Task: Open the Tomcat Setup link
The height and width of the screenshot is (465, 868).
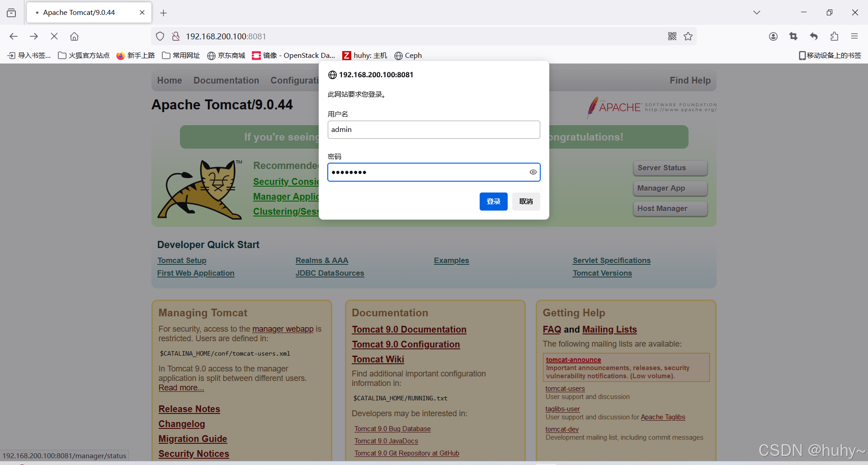Action: coord(182,261)
